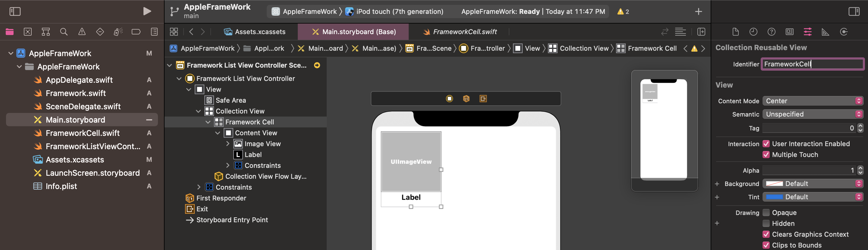Open the Source Control navigator
This screenshot has width=868, height=250.
(x=28, y=32)
